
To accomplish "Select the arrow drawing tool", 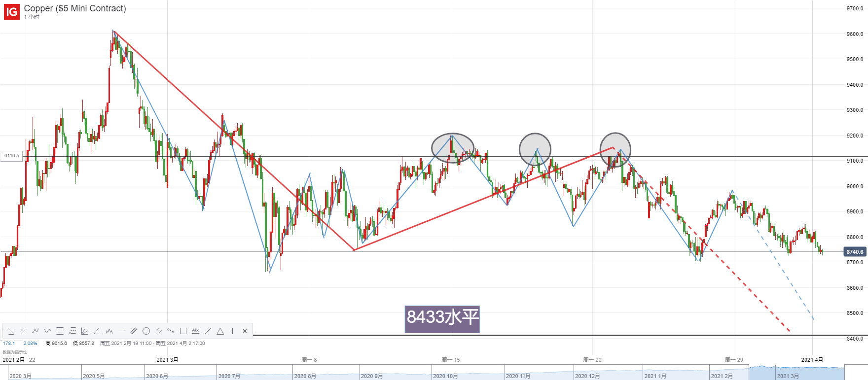I will 11,331.
